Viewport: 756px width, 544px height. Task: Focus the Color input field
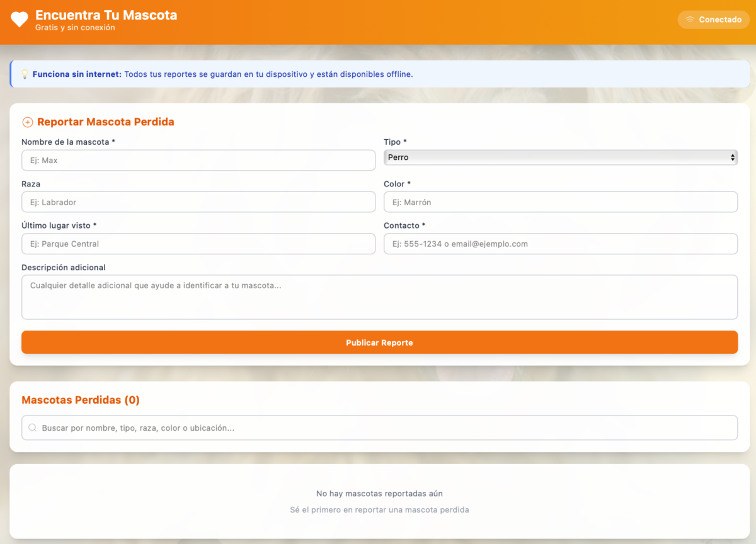point(561,202)
